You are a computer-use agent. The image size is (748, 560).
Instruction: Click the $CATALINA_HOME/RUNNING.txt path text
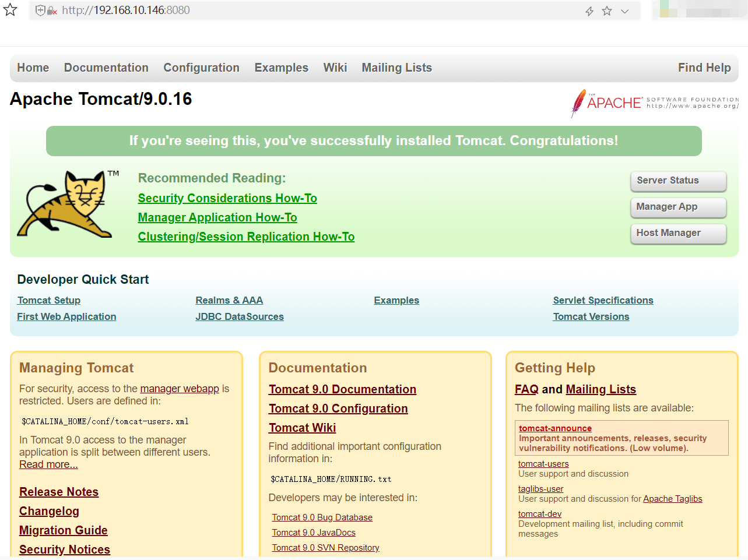(331, 479)
